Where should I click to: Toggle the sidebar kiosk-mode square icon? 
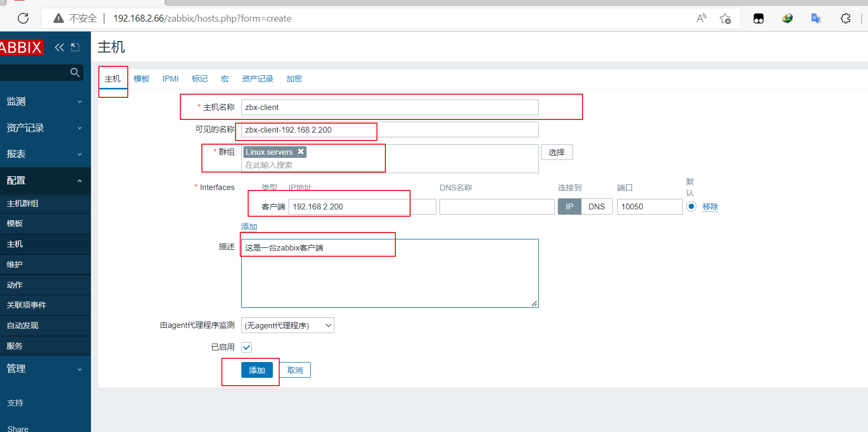point(75,47)
